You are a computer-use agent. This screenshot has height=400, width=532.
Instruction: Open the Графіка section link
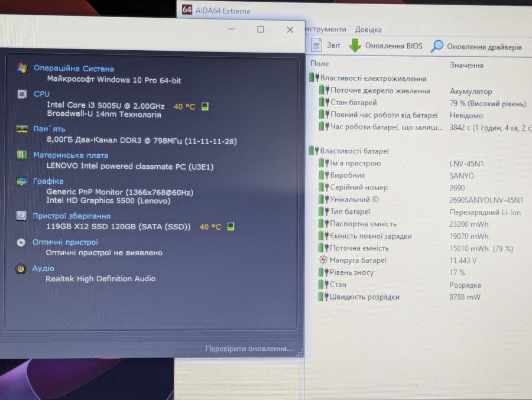pos(48,181)
